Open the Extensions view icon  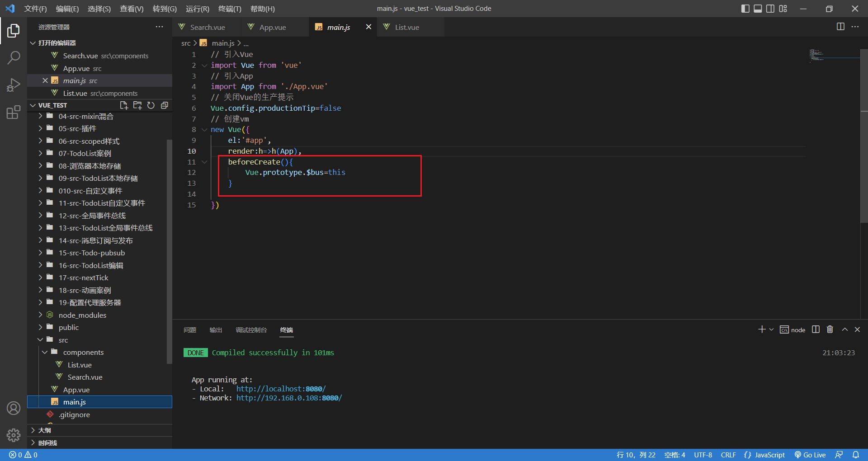pyautogui.click(x=14, y=112)
